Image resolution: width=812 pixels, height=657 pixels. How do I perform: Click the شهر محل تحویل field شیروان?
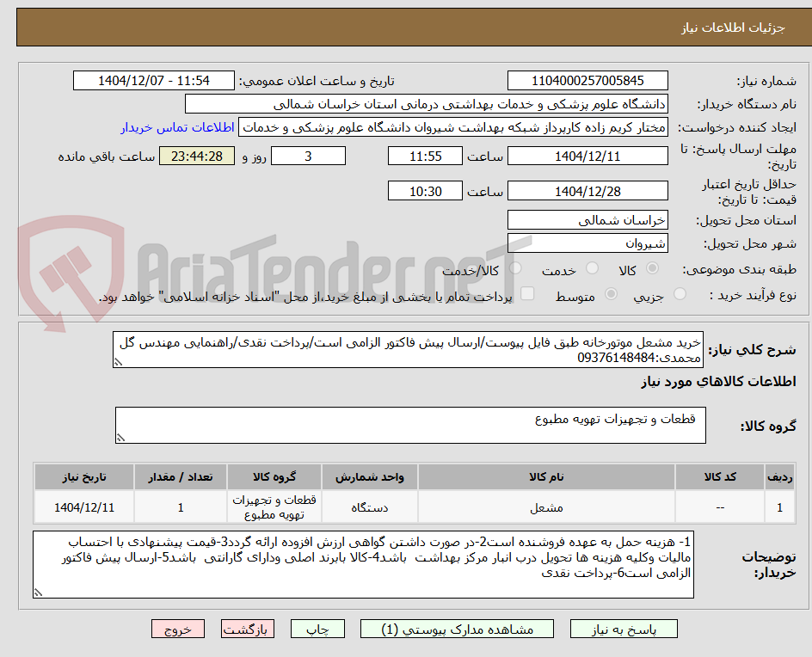pos(587,243)
